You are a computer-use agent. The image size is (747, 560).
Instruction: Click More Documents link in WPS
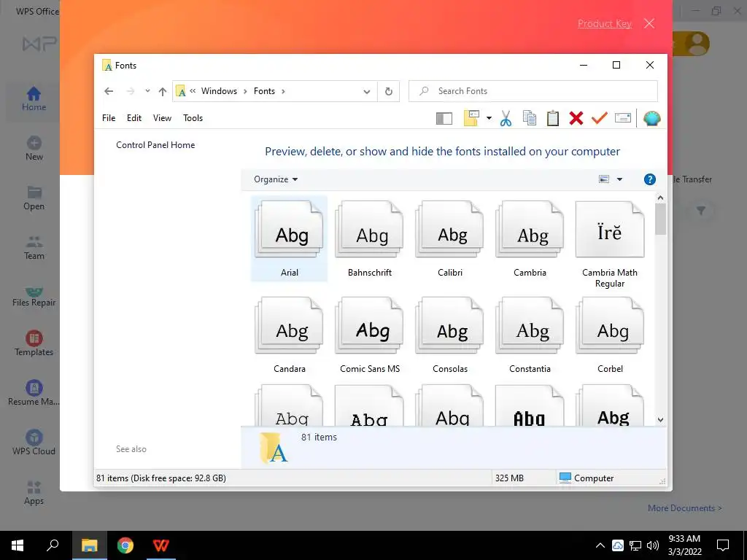tap(684, 508)
